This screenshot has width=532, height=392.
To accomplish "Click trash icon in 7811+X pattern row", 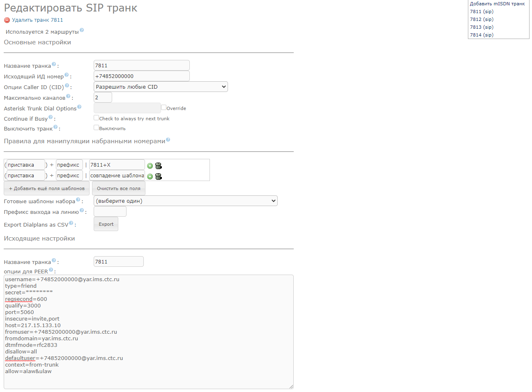I will (159, 166).
